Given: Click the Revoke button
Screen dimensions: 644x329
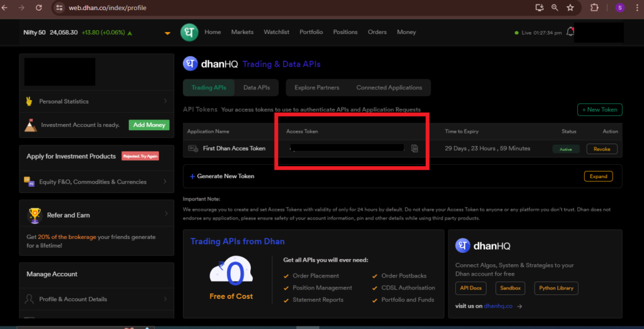Looking at the screenshot, I should tap(602, 149).
